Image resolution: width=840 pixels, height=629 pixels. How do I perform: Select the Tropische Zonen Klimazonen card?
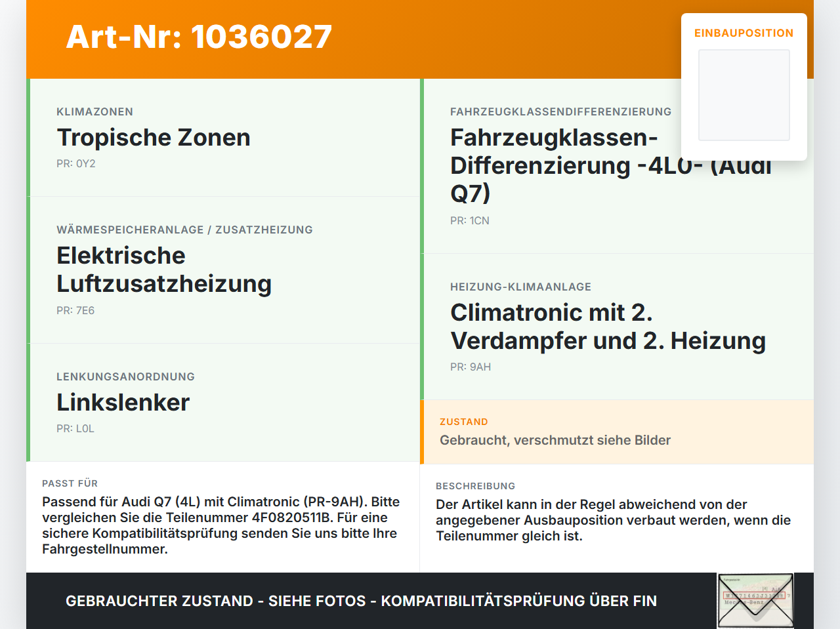point(223,138)
